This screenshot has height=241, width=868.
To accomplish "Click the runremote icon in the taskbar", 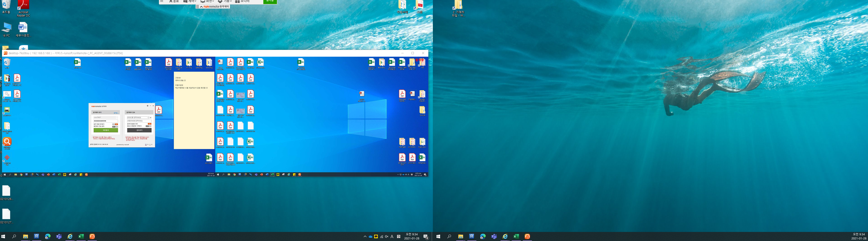I will [x=92, y=237].
